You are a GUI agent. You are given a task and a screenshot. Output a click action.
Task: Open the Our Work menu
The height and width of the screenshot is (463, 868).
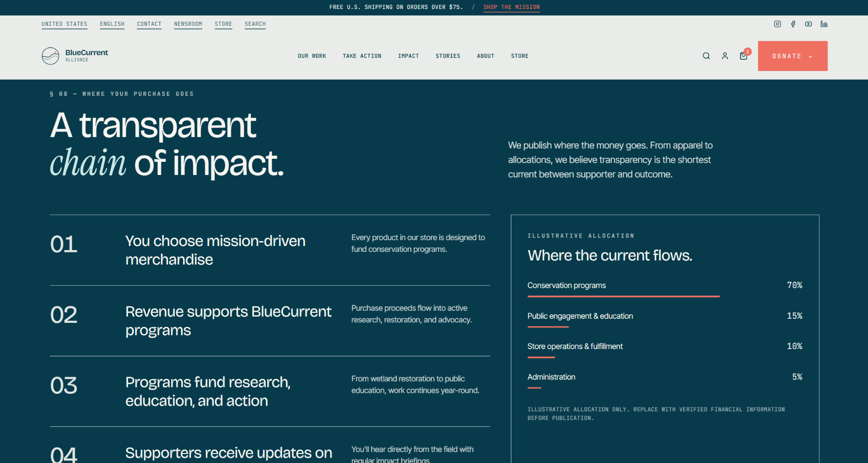pyautogui.click(x=312, y=56)
